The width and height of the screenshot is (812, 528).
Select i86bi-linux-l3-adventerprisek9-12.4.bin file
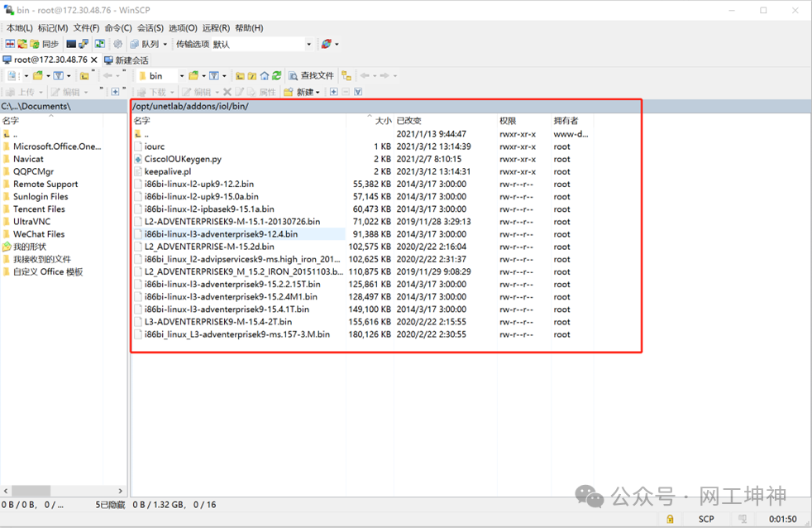pos(221,234)
